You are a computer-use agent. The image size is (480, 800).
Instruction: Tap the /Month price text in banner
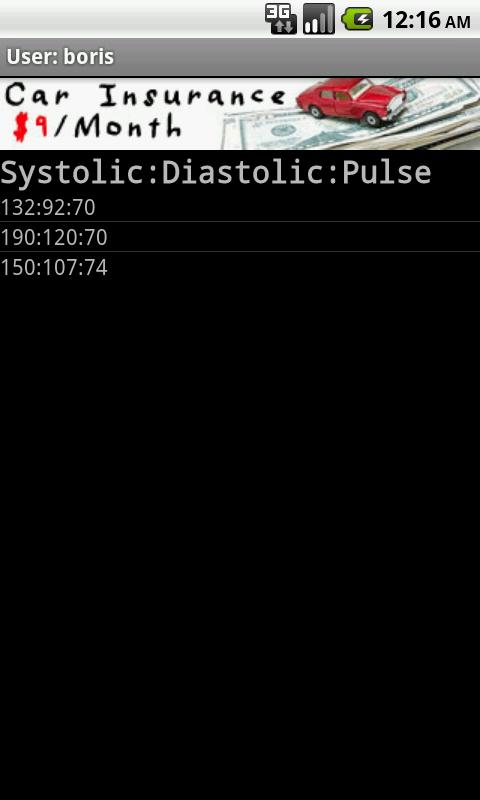point(117,127)
